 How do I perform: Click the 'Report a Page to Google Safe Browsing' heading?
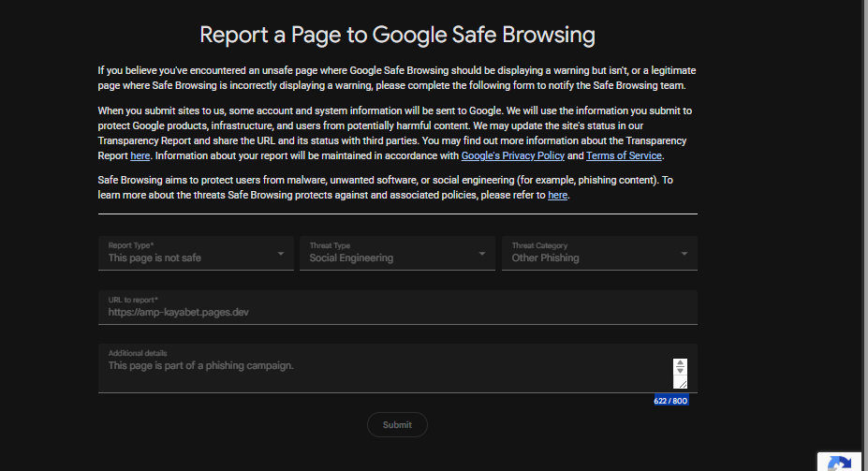point(397,35)
